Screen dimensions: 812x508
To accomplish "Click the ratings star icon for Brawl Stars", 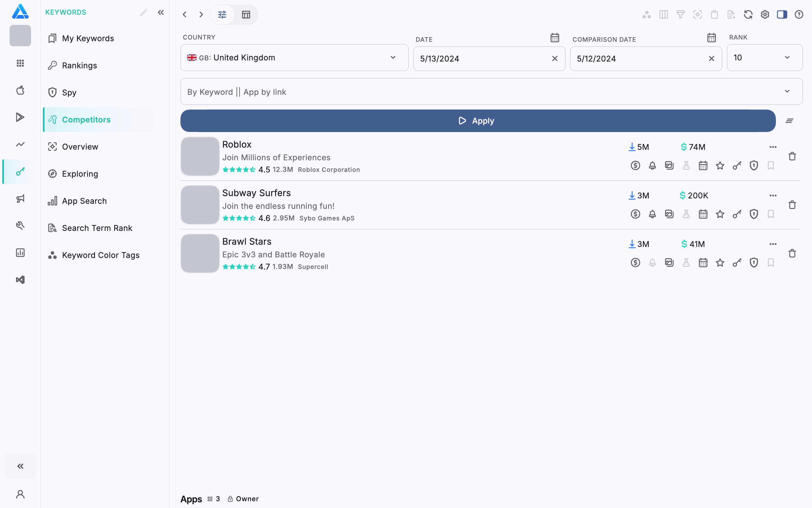I will point(720,263).
